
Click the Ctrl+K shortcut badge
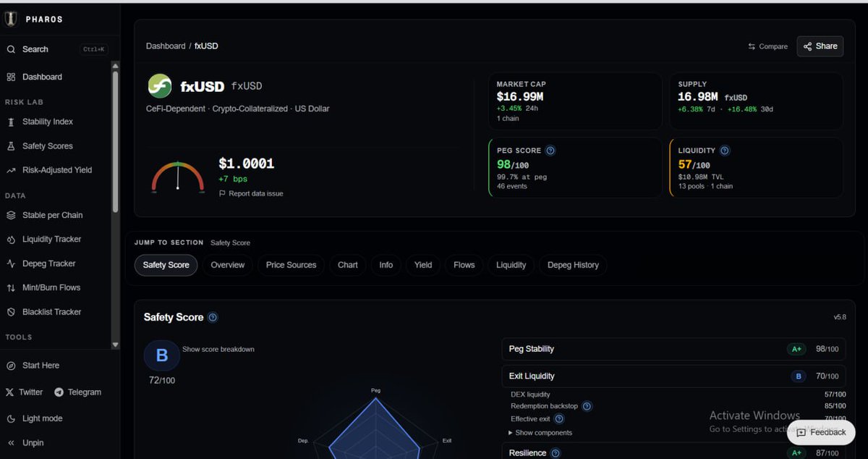94,50
